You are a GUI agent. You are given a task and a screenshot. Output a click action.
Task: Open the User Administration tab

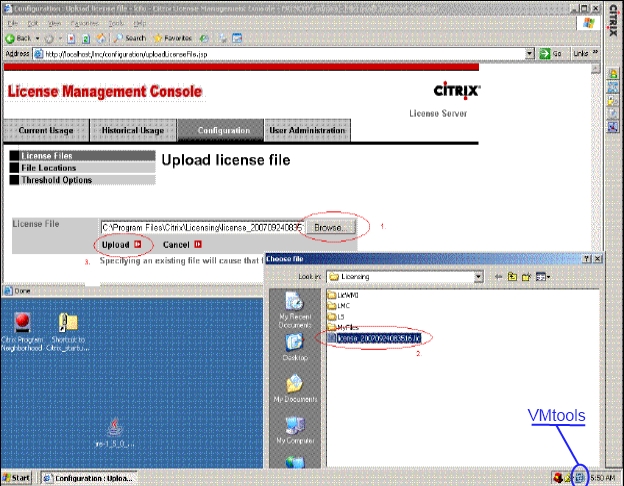[307, 130]
